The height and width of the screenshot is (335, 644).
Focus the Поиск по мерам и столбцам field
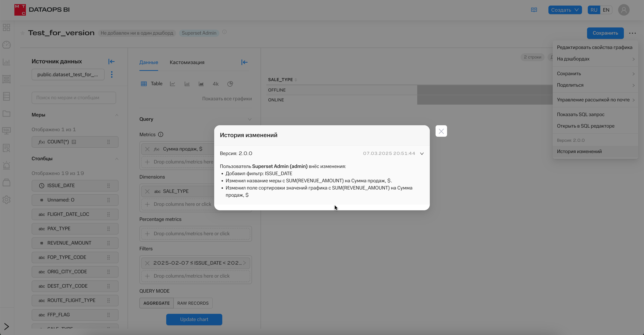(74, 98)
